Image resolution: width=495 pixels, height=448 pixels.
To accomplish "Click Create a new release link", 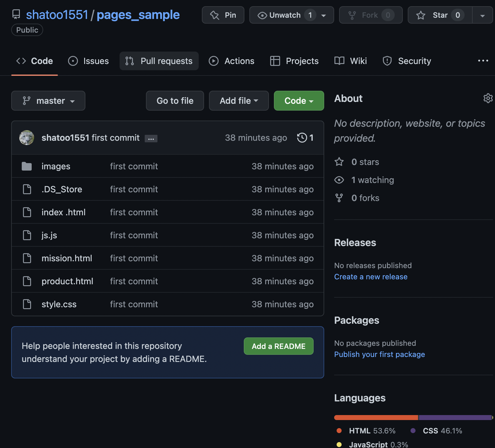I will pos(371,277).
